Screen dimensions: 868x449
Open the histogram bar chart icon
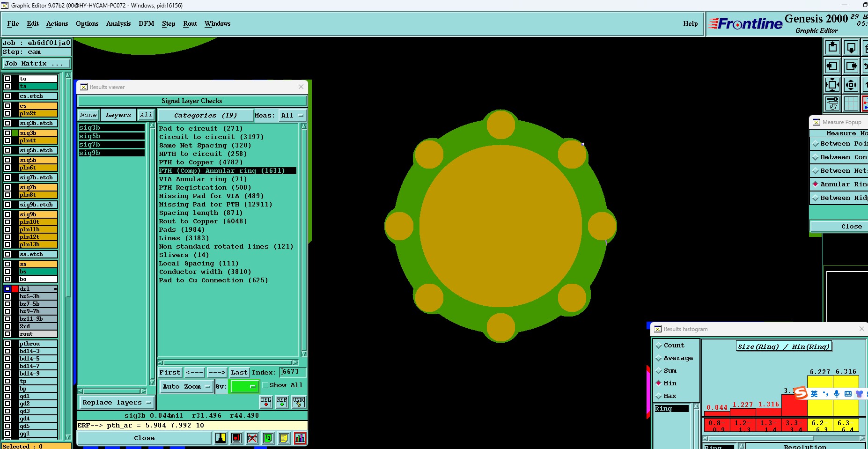(x=300, y=438)
